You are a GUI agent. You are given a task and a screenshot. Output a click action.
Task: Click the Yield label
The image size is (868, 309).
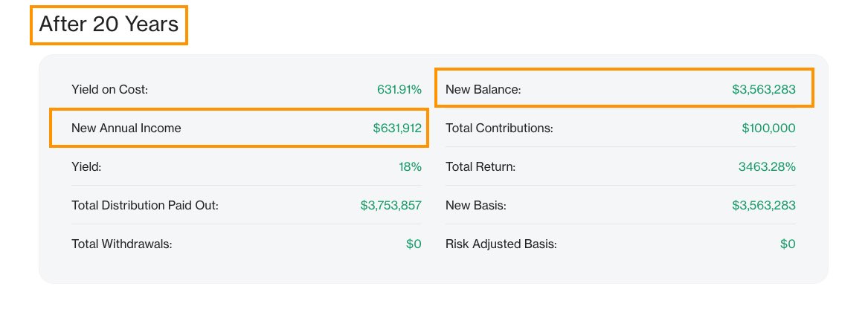86,167
